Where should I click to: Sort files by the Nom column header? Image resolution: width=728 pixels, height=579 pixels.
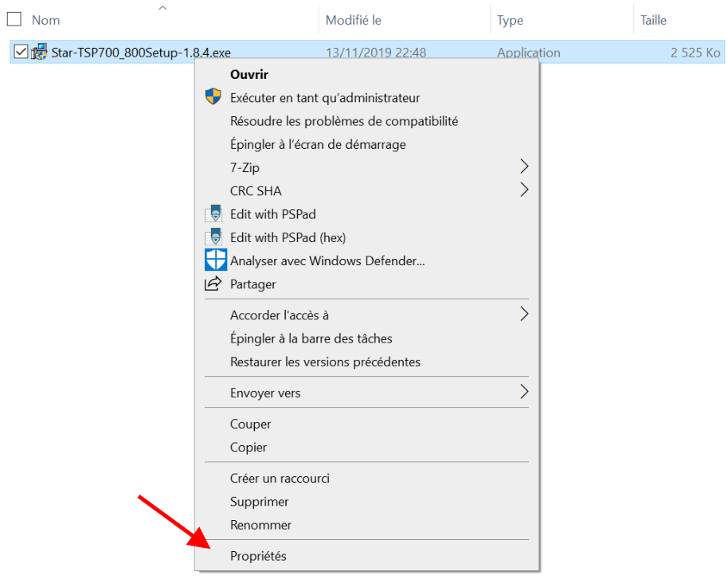point(46,20)
